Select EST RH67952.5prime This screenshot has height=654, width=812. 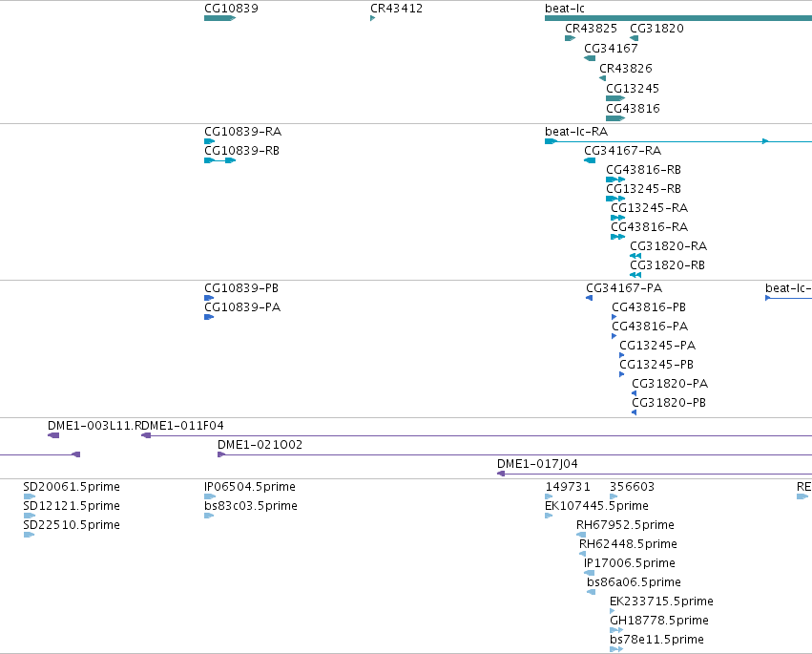pyautogui.click(x=625, y=525)
